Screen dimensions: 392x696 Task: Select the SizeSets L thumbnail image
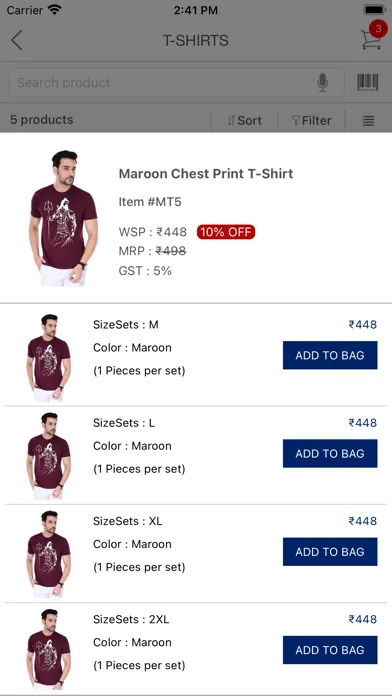(x=48, y=456)
